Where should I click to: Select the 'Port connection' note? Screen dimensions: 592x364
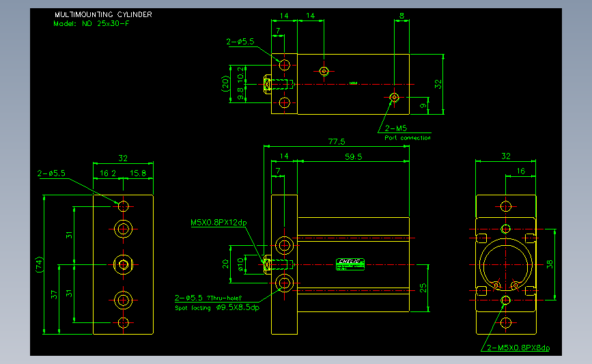pos(408,138)
